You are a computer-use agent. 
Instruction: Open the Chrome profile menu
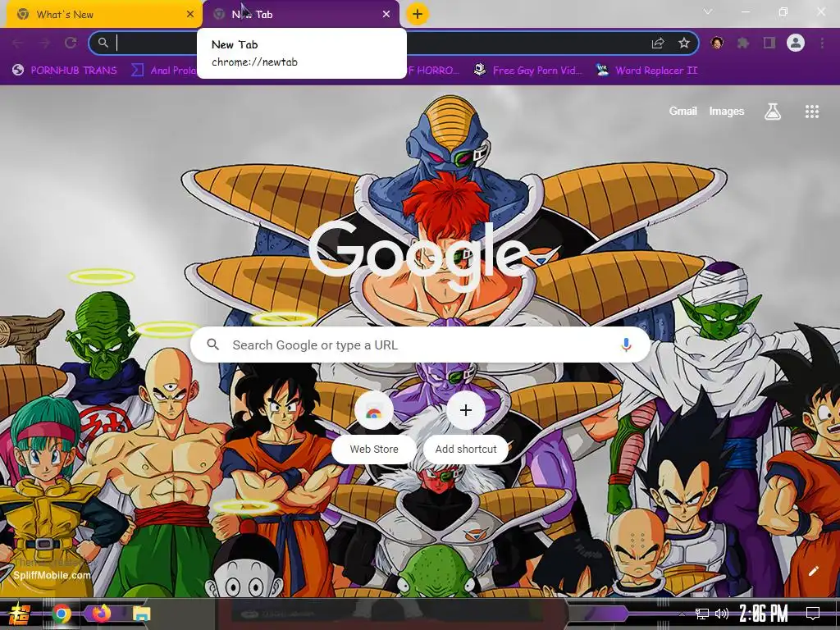[x=796, y=43]
